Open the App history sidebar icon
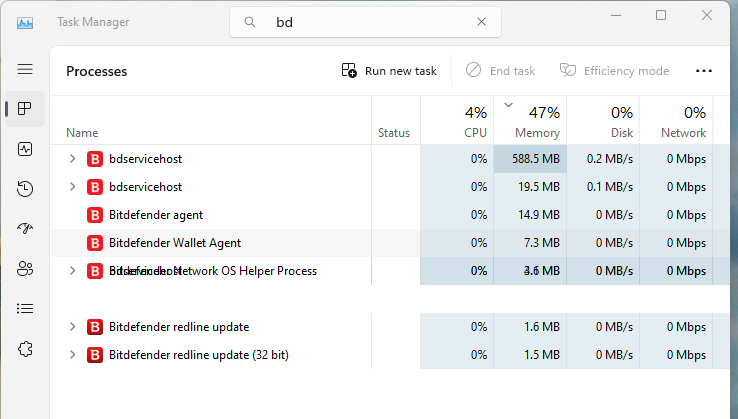This screenshot has height=419, width=738. tap(26, 189)
